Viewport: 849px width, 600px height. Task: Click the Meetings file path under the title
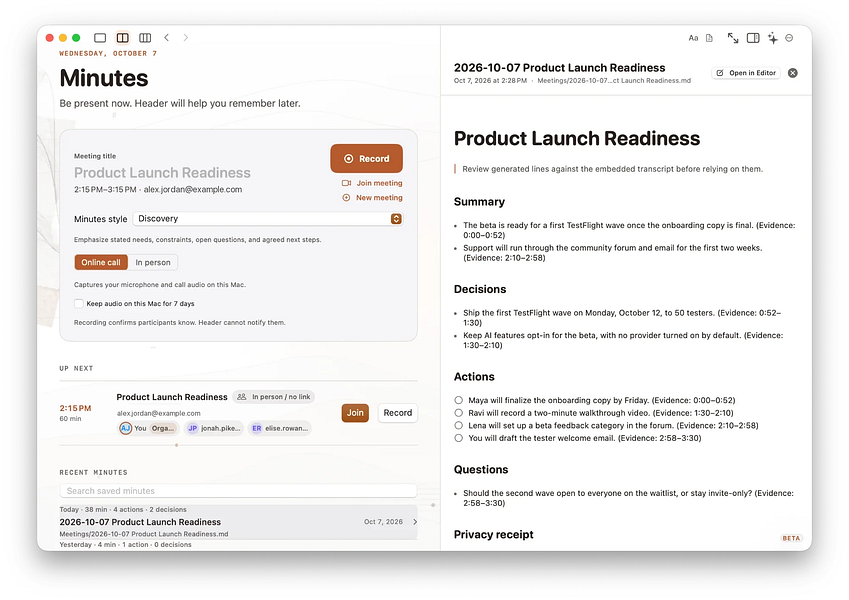(x=614, y=81)
